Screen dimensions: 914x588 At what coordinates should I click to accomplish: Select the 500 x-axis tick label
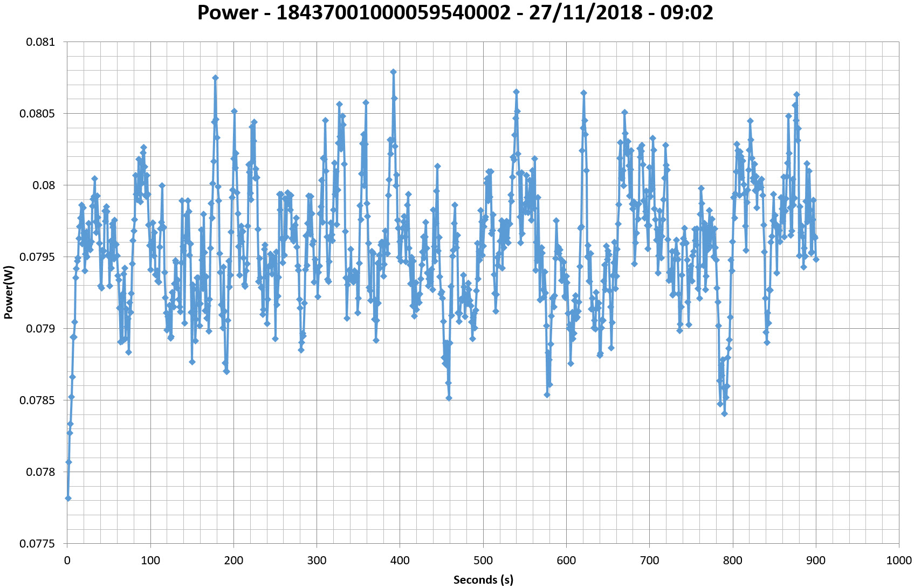[x=483, y=561]
